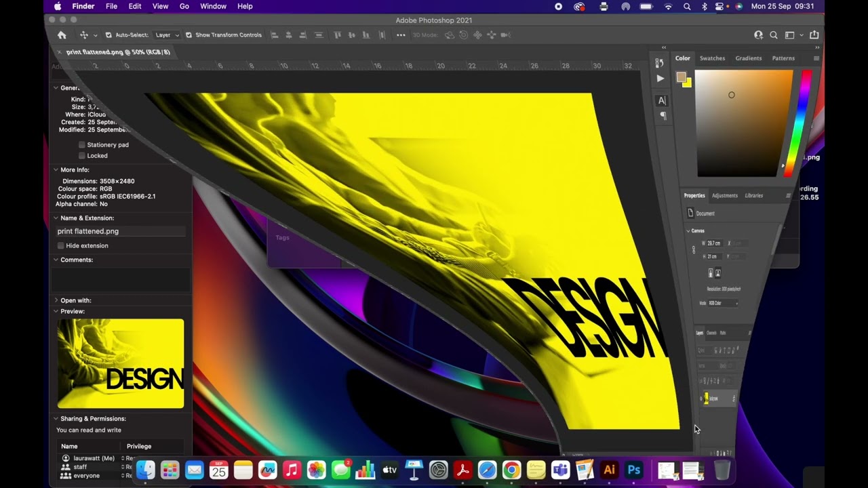Image resolution: width=868 pixels, height=488 pixels.
Task: Switch to the Patterns tab
Action: click(x=783, y=58)
